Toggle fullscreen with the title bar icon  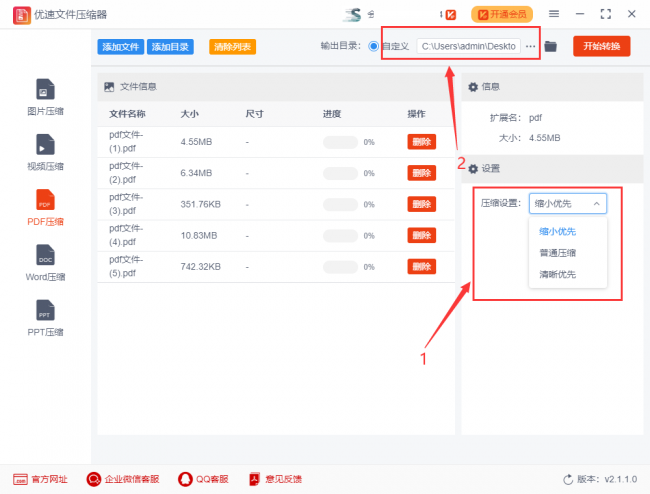tap(606, 14)
